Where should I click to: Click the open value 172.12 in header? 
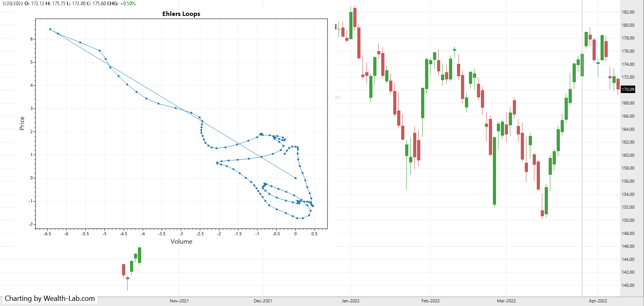click(x=37, y=3)
